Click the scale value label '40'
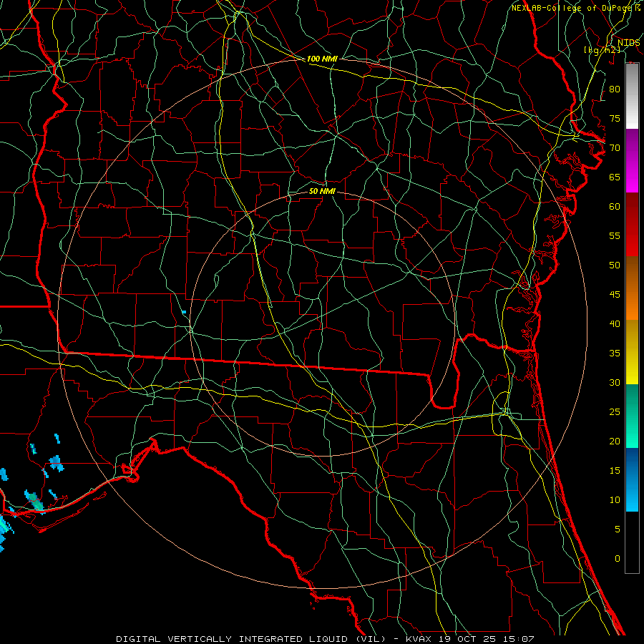 [615, 323]
